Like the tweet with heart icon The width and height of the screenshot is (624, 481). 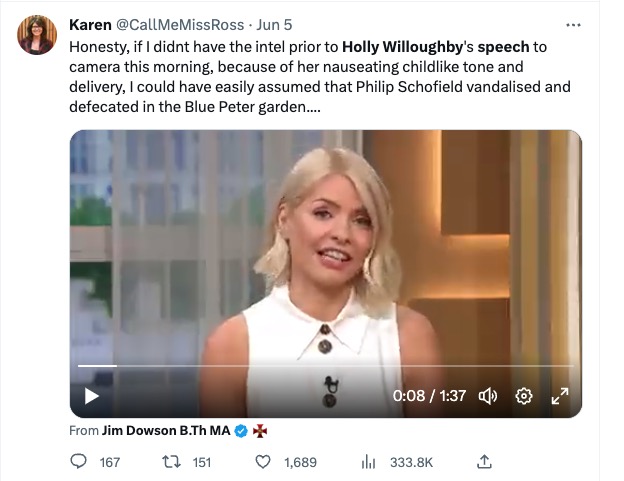click(263, 462)
